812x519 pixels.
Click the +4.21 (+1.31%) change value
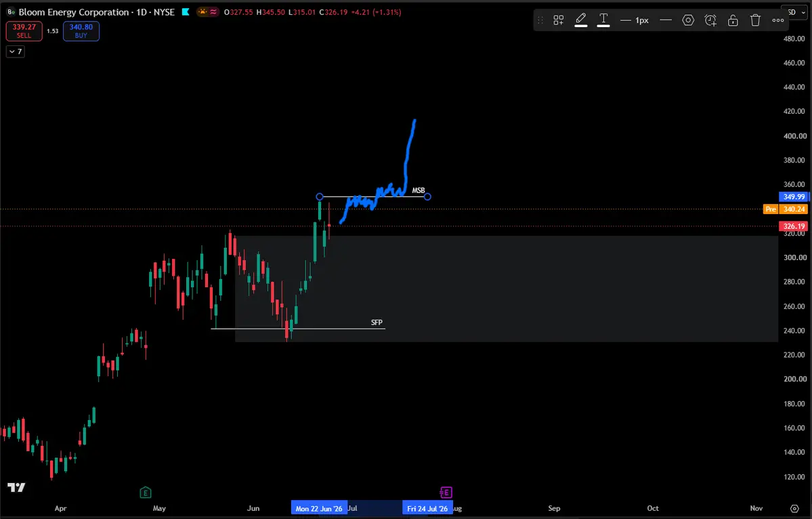376,12
